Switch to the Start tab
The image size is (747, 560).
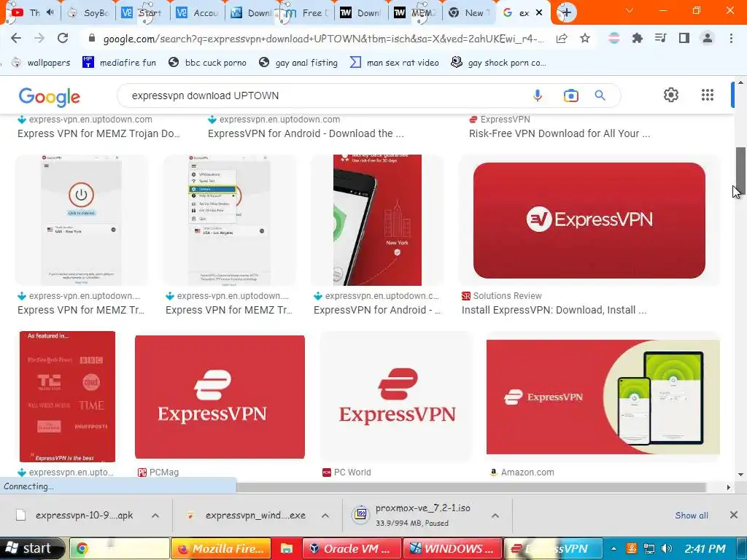click(x=142, y=13)
